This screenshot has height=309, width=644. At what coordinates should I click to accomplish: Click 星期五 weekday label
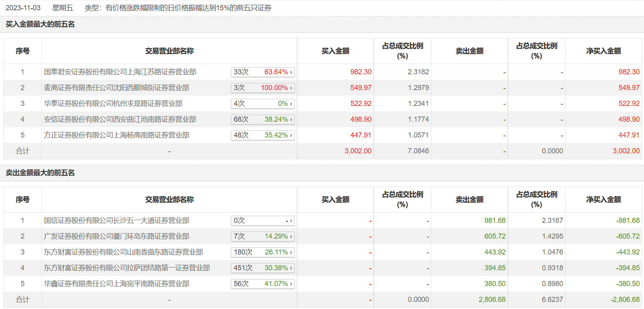click(62, 8)
